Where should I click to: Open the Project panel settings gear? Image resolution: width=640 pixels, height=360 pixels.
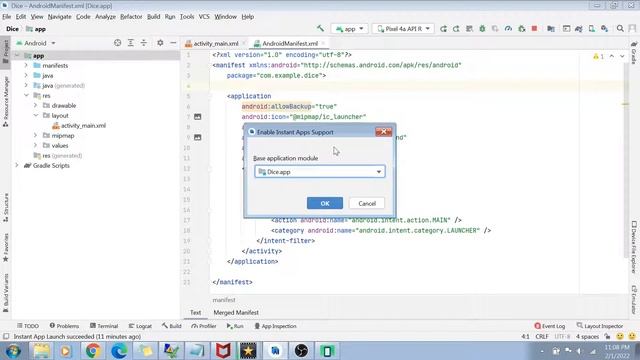[x=160, y=43]
